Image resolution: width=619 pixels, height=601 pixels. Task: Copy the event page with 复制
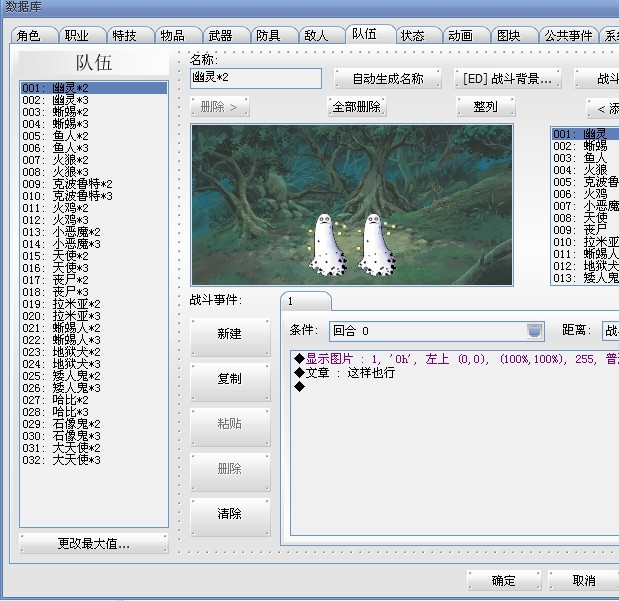coord(230,382)
